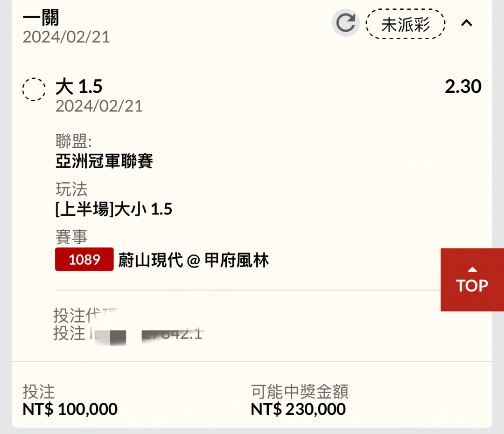Viewport: 504px width, 434px height.
Task: Click the potential payout NT$ 230,000
Action: [298, 409]
